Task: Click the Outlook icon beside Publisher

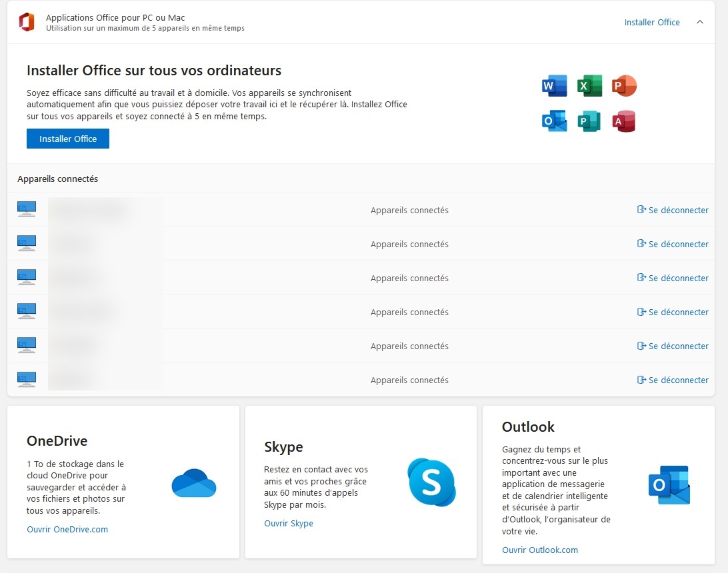Action: (555, 121)
